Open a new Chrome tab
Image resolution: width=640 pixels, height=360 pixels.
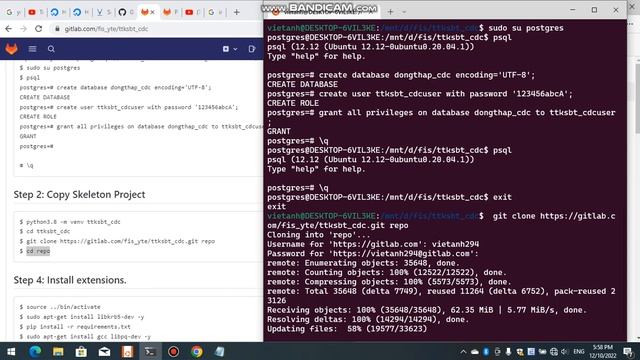236,12
